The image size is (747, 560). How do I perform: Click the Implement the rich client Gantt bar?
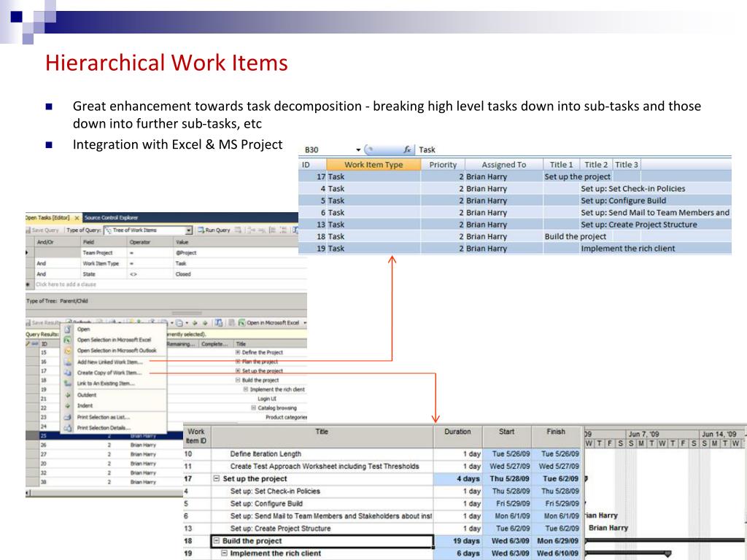point(628,553)
